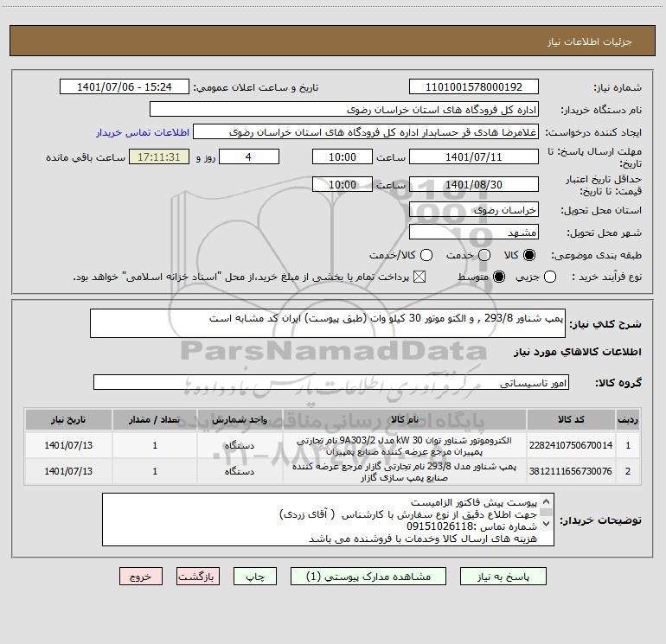Viewport: 666px width, 644px height.
Task: Click the response deadline hour field 10:00
Action: 343,156
